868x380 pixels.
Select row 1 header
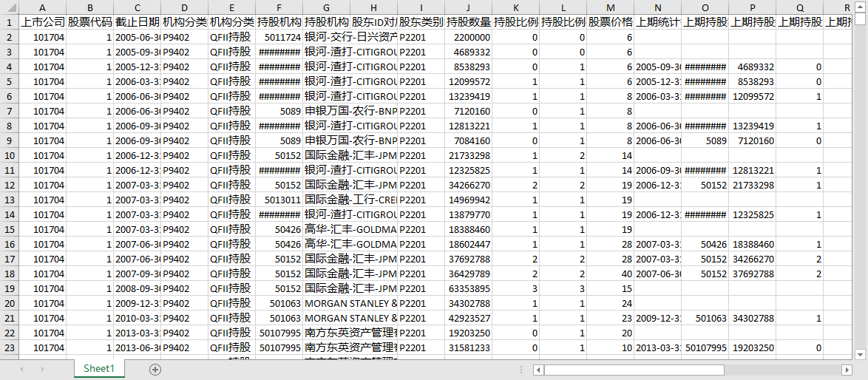(10, 23)
